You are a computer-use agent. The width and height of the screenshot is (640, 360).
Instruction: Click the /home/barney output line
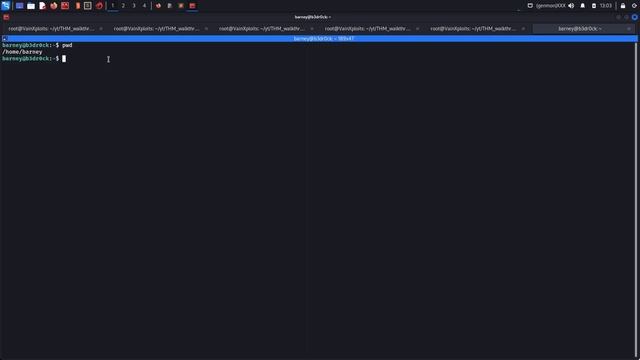click(22, 52)
